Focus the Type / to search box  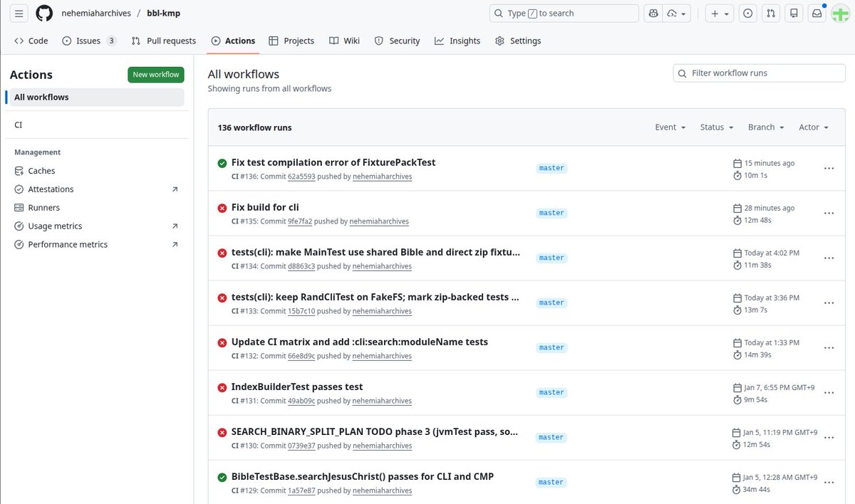(564, 14)
